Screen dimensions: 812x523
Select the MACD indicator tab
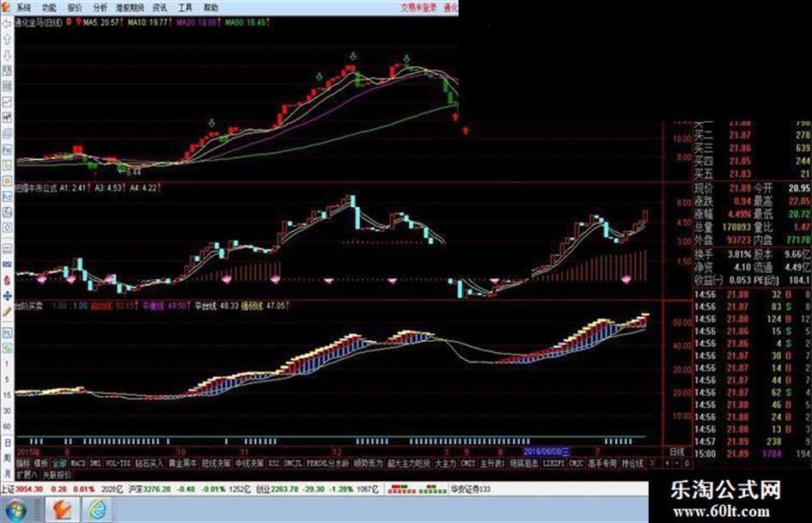[x=78, y=464]
